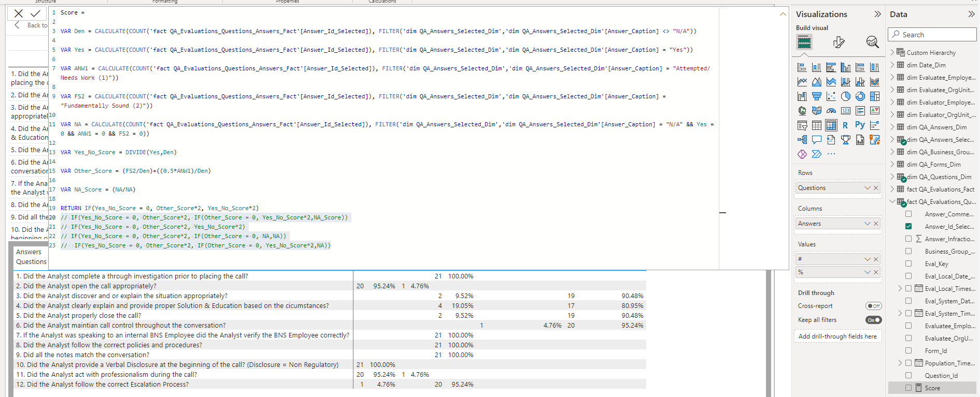Pick the Slicer visual

pyautogui.click(x=802, y=125)
